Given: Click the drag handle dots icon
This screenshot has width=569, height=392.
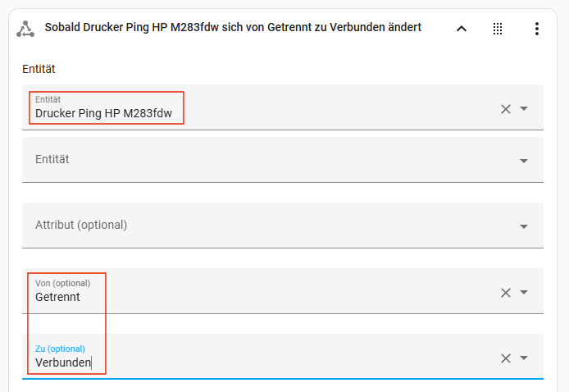Looking at the screenshot, I should [x=498, y=29].
